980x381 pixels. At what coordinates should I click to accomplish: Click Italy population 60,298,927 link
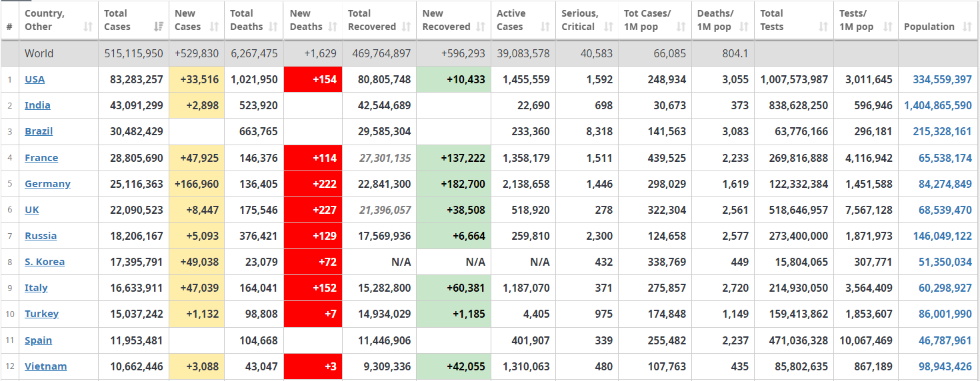(x=945, y=288)
